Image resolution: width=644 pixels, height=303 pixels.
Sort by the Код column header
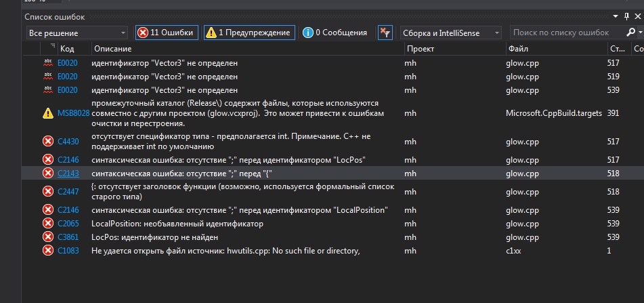74,49
